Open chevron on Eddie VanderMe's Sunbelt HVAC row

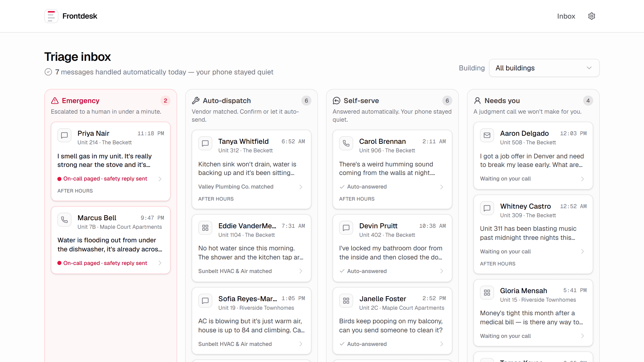(301, 271)
